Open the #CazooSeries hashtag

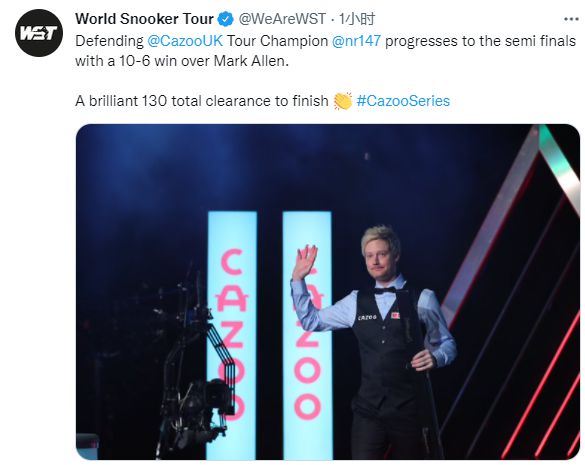point(403,101)
